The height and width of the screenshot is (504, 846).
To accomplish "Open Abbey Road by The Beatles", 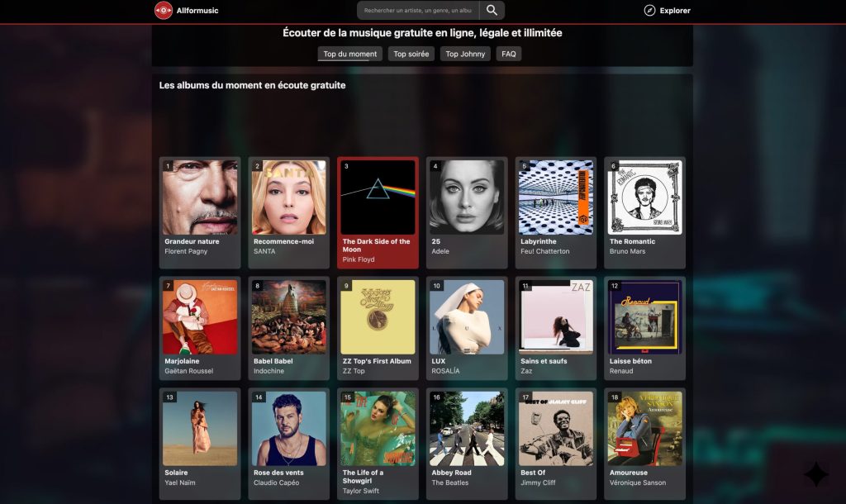I will tap(467, 427).
